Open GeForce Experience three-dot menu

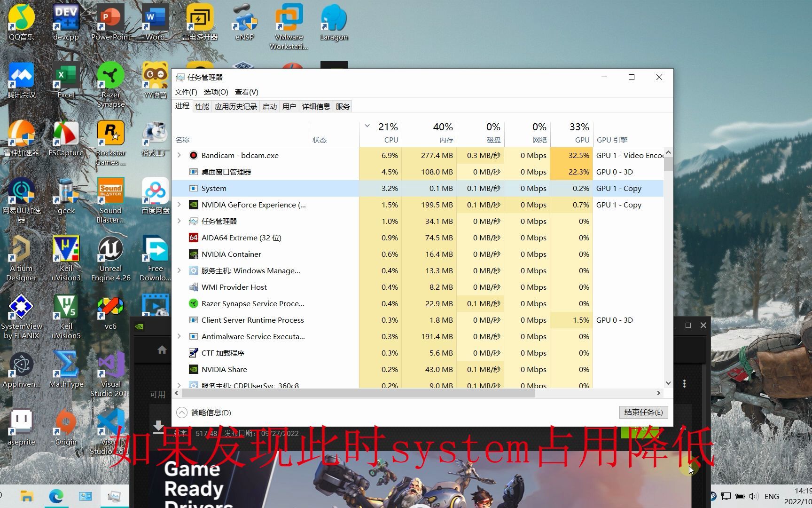point(684,384)
